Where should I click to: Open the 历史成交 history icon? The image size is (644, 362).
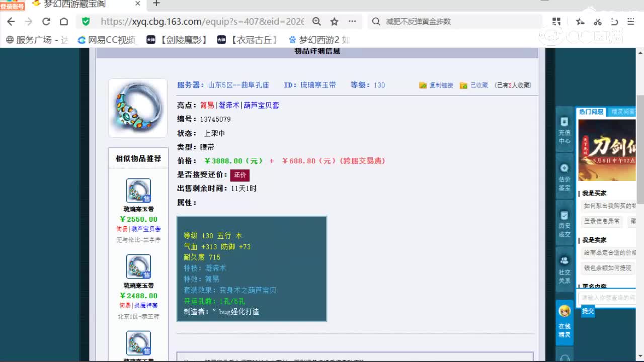point(565,224)
